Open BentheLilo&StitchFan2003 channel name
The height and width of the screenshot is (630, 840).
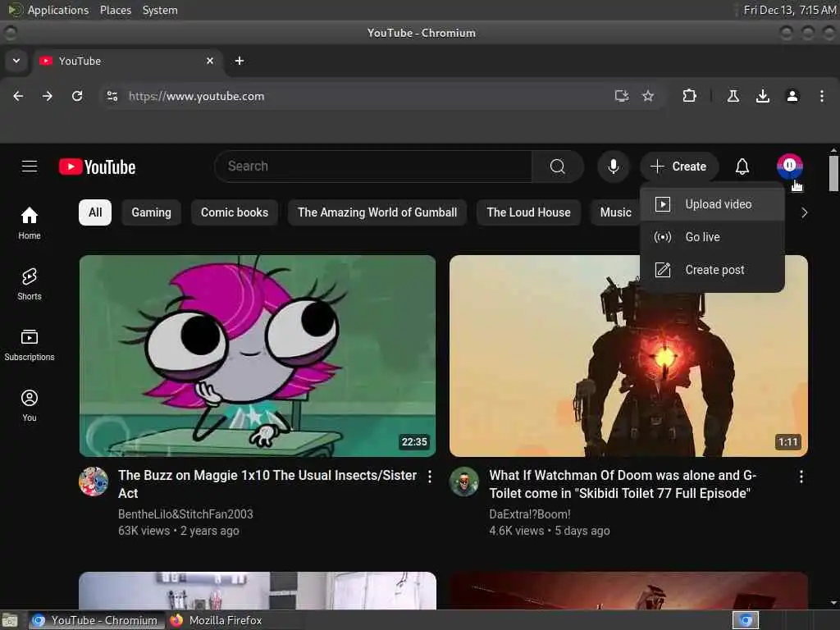point(185,514)
